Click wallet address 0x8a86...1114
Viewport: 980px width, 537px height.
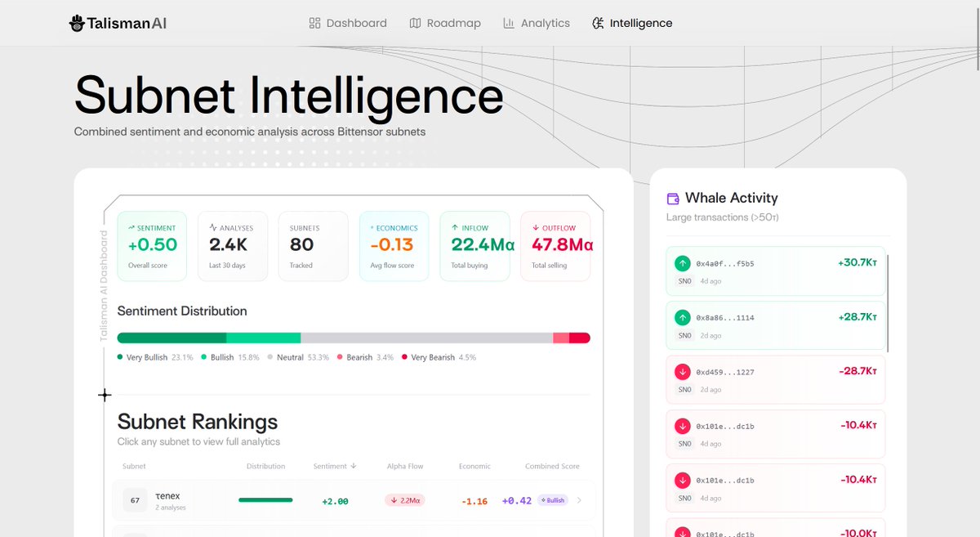(725, 318)
